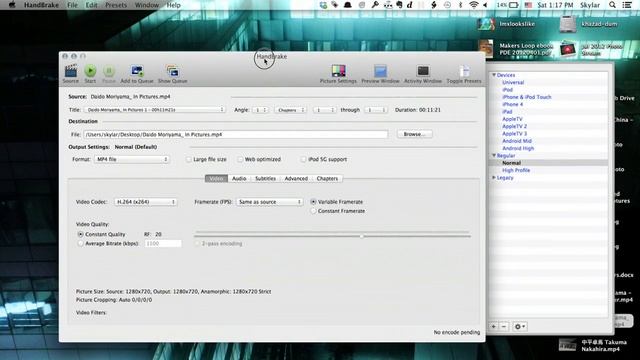This screenshot has width=640, height=360.
Task: Switch to the Video tab
Action: pos(216,178)
